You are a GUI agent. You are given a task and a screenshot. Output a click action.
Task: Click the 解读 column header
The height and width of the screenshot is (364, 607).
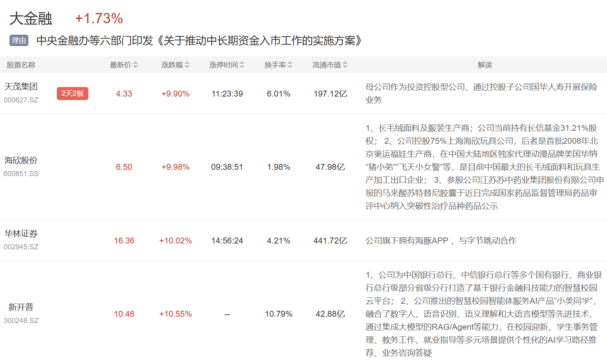coord(484,65)
